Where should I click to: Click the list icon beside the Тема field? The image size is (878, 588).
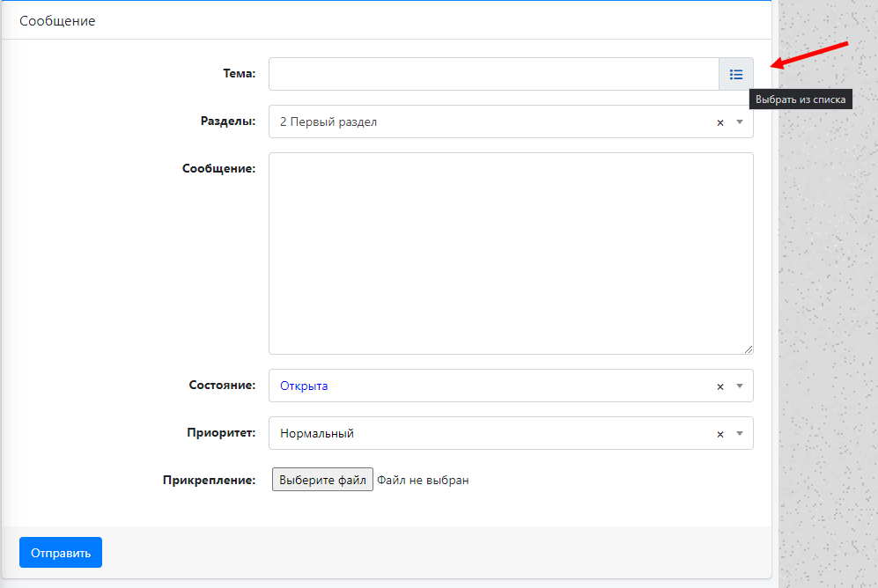[x=736, y=75]
